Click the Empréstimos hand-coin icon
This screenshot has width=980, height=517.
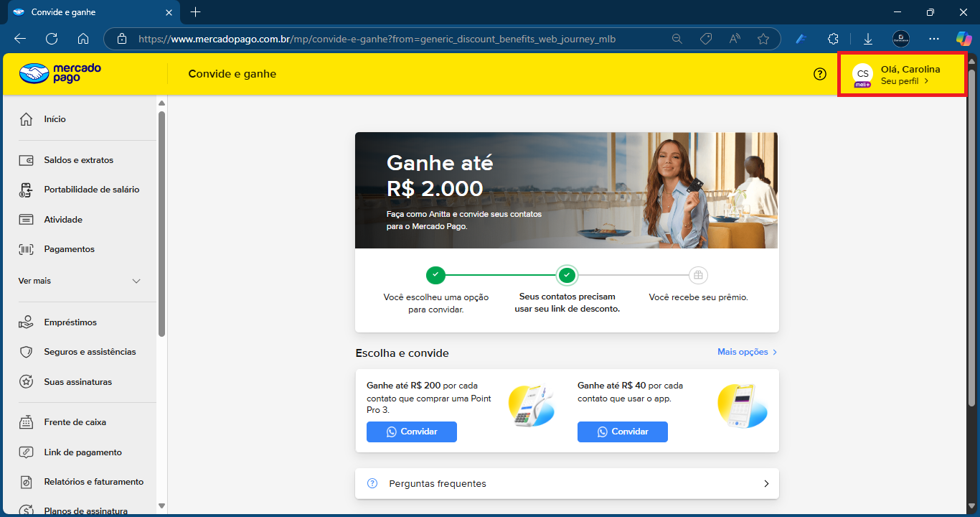pyautogui.click(x=27, y=322)
